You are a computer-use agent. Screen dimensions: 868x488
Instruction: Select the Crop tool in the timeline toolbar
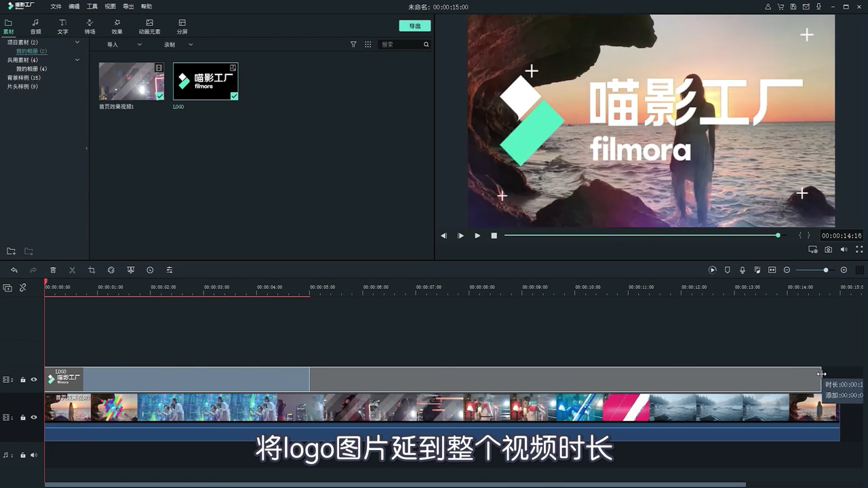(x=92, y=270)
